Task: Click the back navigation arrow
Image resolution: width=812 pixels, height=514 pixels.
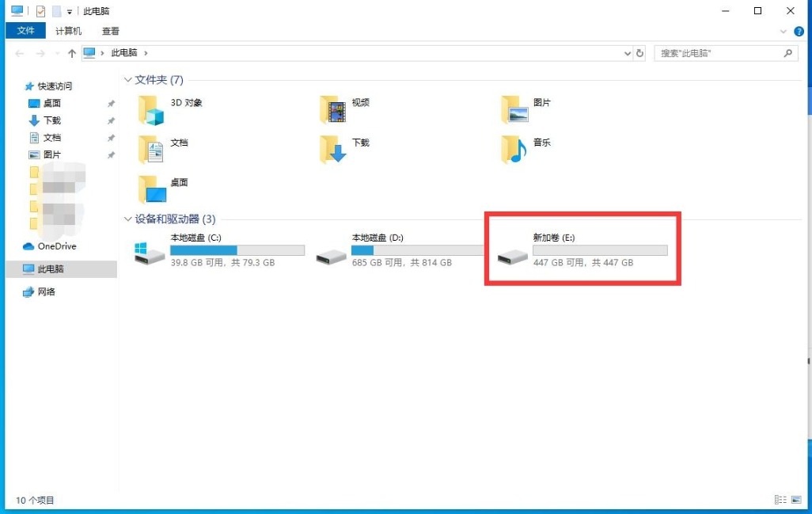Action: coord(19,53)
